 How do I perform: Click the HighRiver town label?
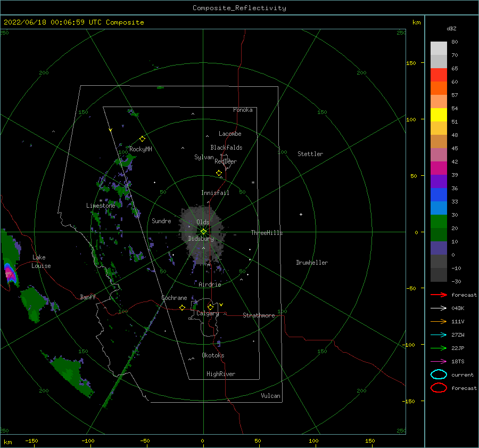click(x=221, y=374)
